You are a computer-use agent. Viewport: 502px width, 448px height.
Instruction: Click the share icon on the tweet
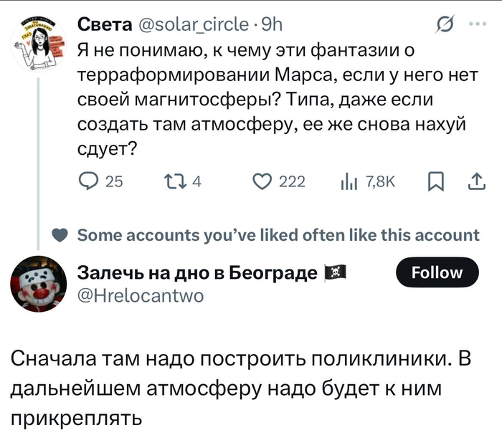click(475, 184)
